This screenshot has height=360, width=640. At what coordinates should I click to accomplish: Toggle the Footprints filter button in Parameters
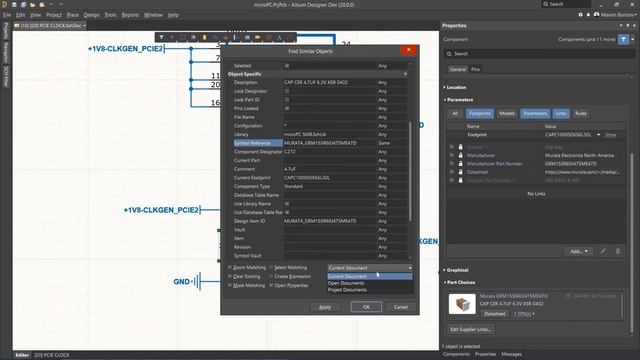pyautogui.click(x=480, y=113)
